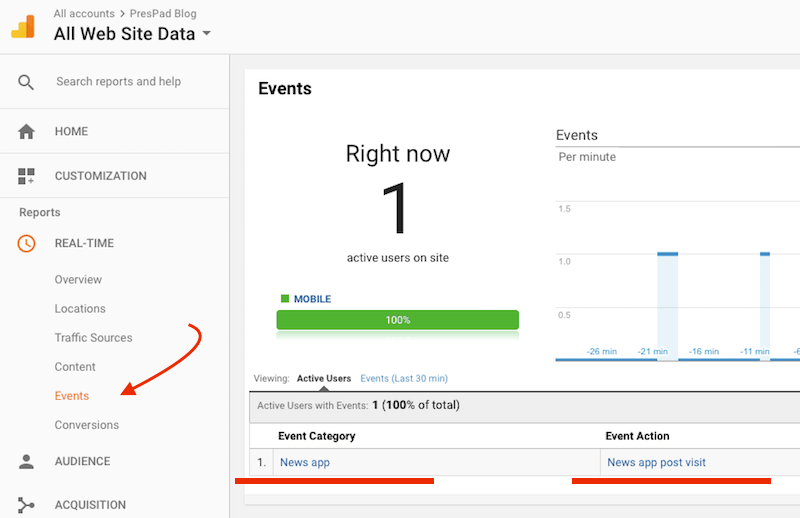Open PresPad Blog breadcrumb
This screenshot has width=800, height=518.
pos(163,13)
